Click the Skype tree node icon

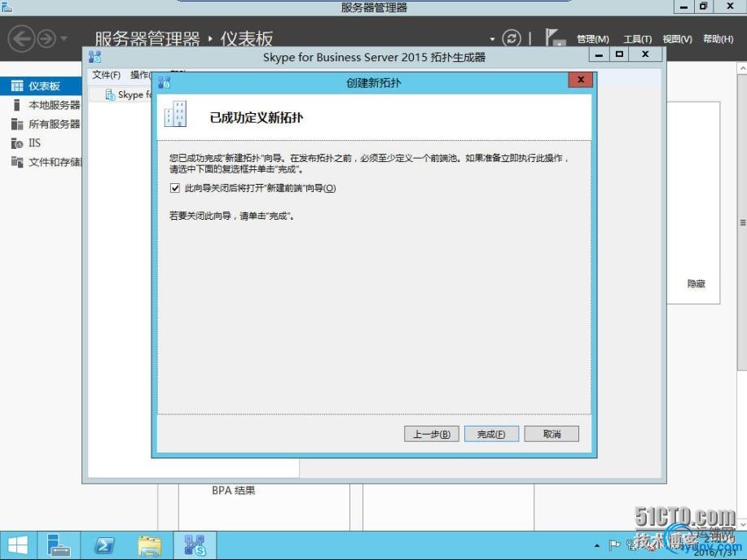[x=110, y=94]
